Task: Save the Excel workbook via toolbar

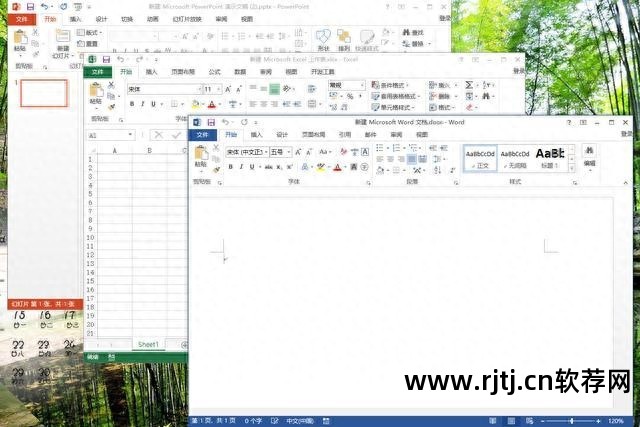Action: click(106, 60)
